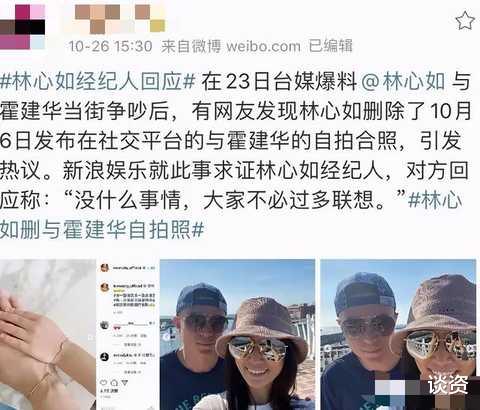
Task: View the Instagram comments screenshot image
Action: tap(128, 335)
